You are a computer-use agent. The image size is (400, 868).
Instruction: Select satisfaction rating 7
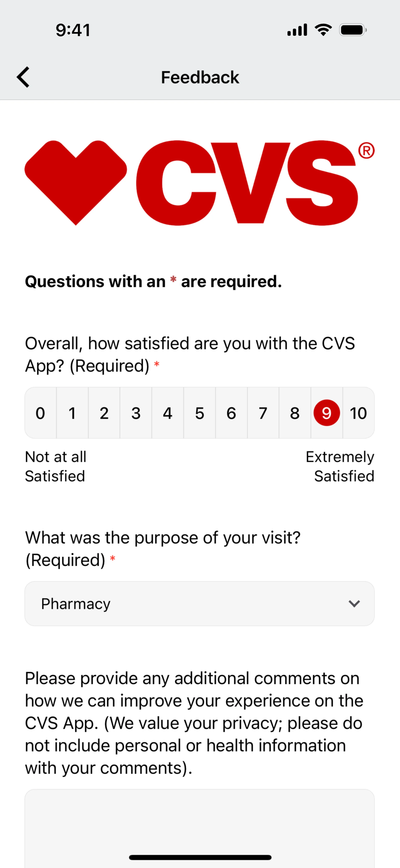pyautogui.click(x=263, y=413)
